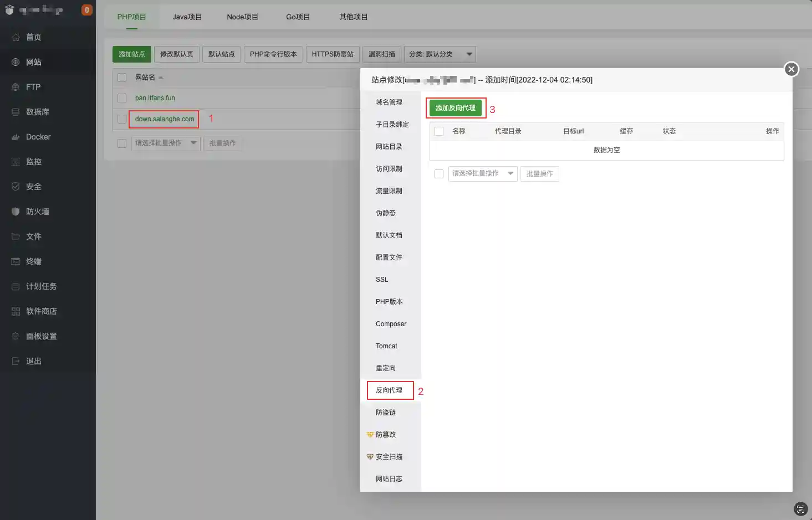The height and width of the screenshot is (520, 812).
Task: Toggle the select-all checkbox in the proxy table
Action: (x=438, y=131)
